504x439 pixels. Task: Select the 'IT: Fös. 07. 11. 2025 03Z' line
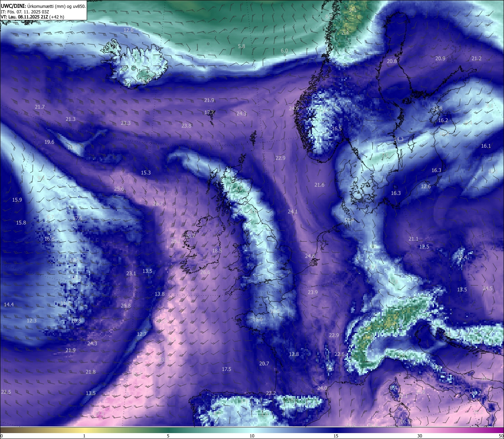coord(25,12)
